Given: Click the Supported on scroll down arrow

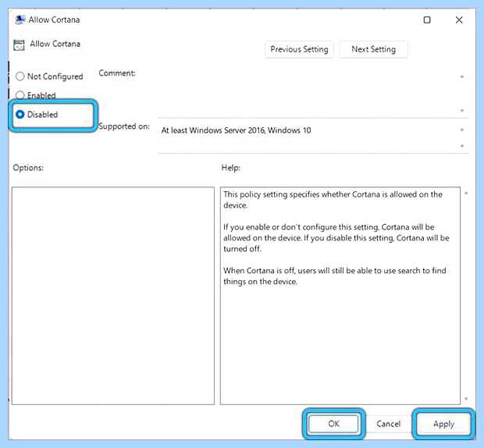Looking at the screenshot, I should (462, 146).
